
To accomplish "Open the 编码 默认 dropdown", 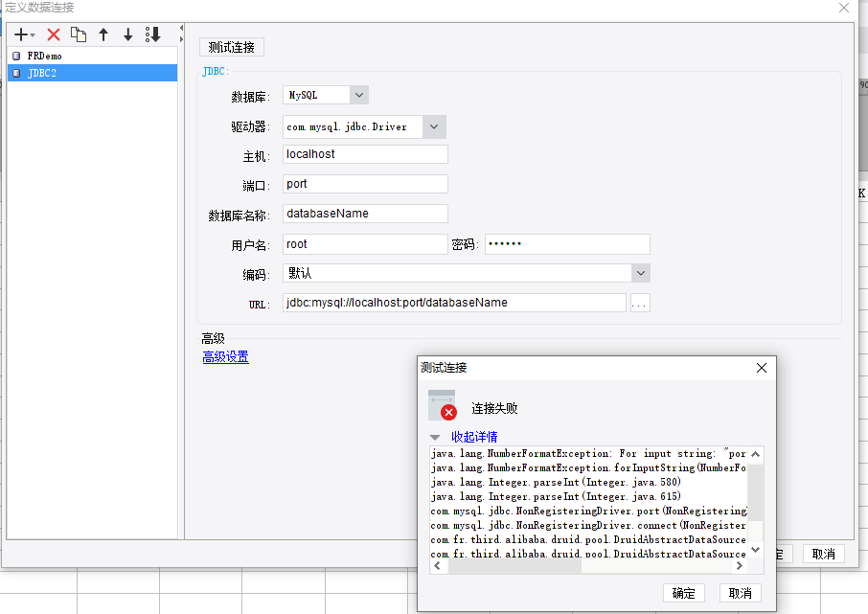I will pyautogui.click(x=641, y=273).
